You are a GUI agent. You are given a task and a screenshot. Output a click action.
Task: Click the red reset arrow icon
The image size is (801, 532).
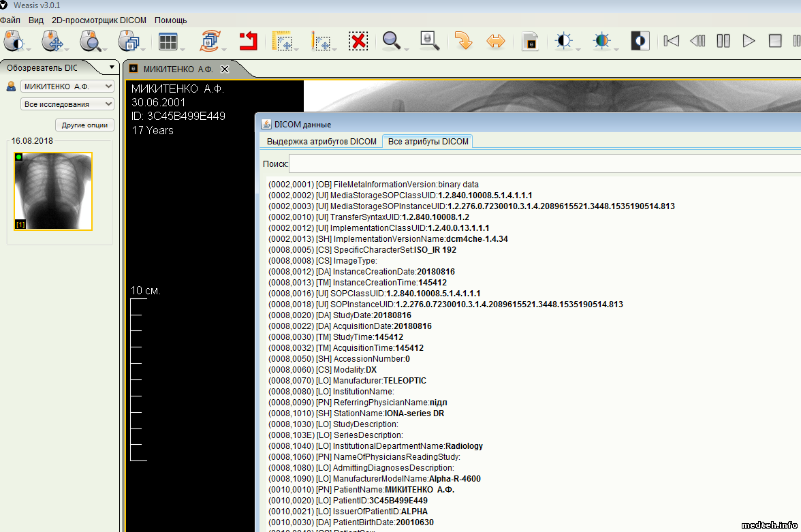click(x=248, y=42)
